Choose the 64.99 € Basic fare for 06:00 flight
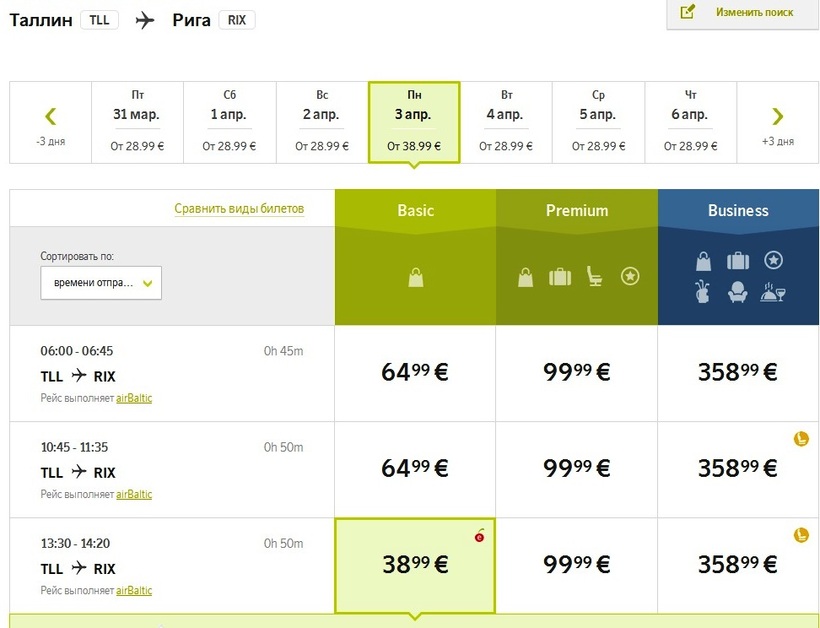The width and height of the screenshot is (820, 628). tap(415, 373)
